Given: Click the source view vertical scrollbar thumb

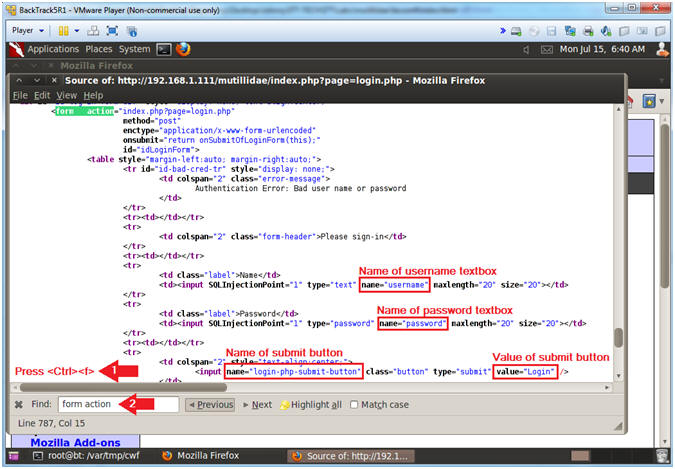Looking at the screenshot, I should tap(619, 338).
